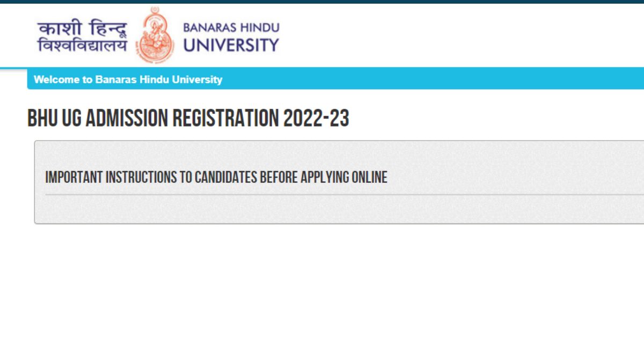The width and height of the screenshot is (644, 362).
Task: Click the 2022-23 year in page heading
Action: pyautogui.click(x=316, y=118)
